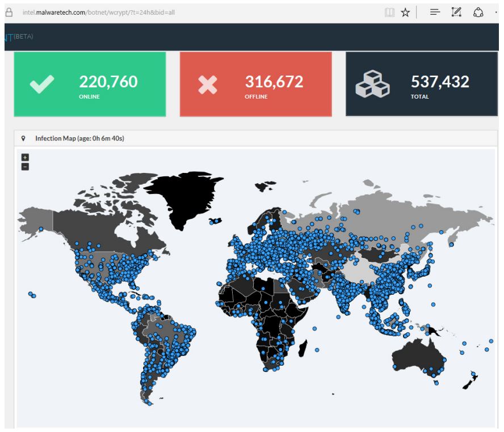Click the address bar URL intel.malwaretech.com
Viewport: 504px width, 432px height.
pyautogui.click(x=98, y=12)
